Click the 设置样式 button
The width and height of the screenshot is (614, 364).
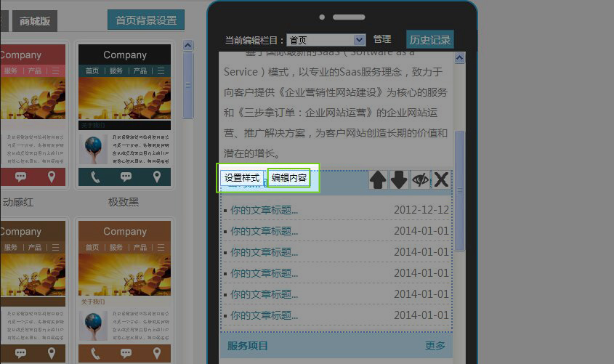242,178
